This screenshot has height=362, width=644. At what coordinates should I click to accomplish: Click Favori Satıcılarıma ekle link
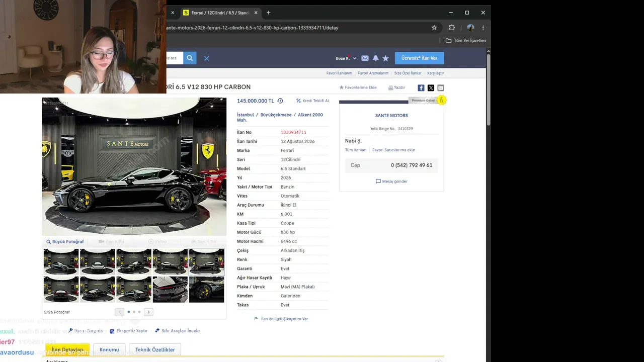pyautogui.click(x=393, y=150)
